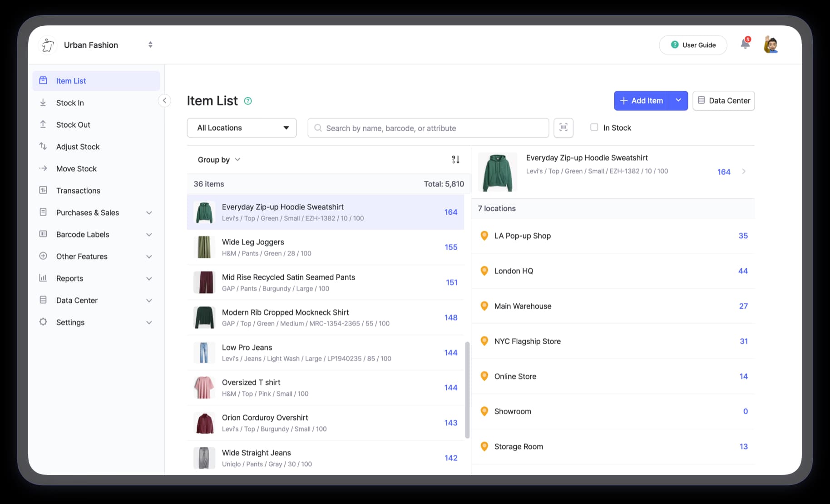The image size is (830, 504).
Task: Open Data Center from the header button
Action: tap(724, 101)
